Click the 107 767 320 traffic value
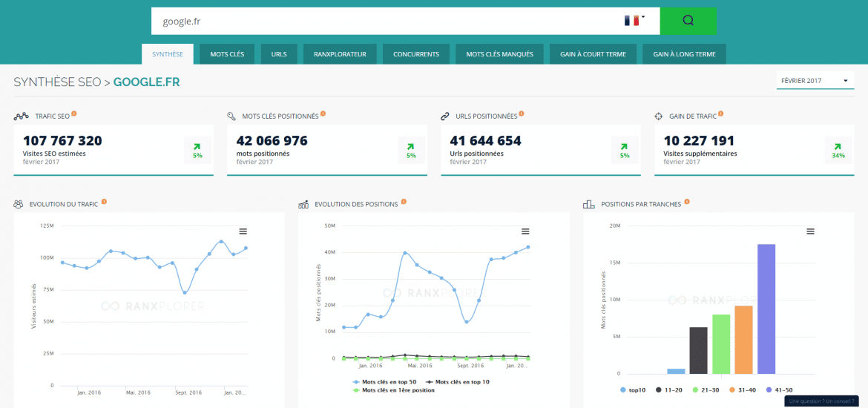The width and height of the screenshot is (868, 408). tap(62, 141)
